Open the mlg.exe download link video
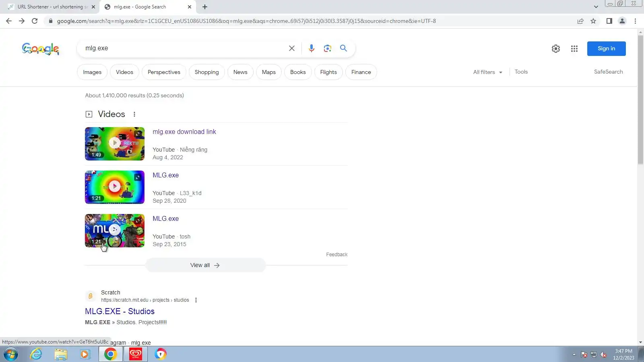This screenshot has width=644, height=362. pos(184,132)
